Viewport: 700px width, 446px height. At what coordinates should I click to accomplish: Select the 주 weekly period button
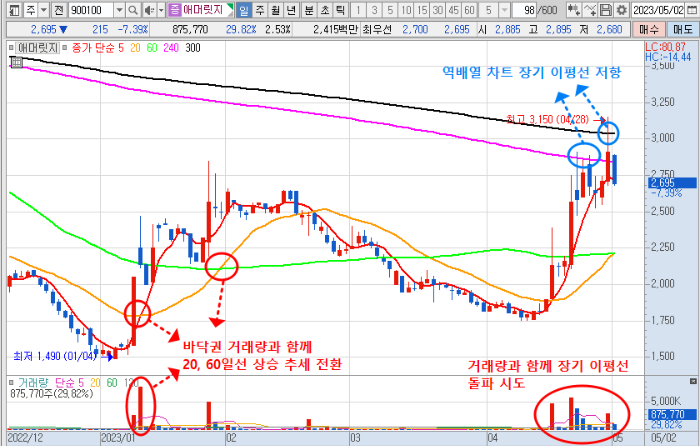click(260, 10)
